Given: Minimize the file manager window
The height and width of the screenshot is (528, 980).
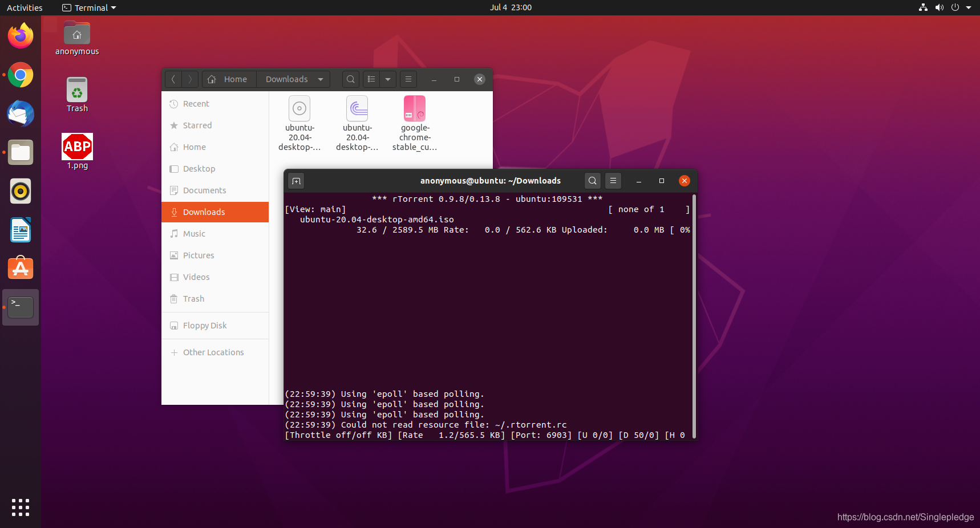Looking at the screenshot, I should point(434,79).
